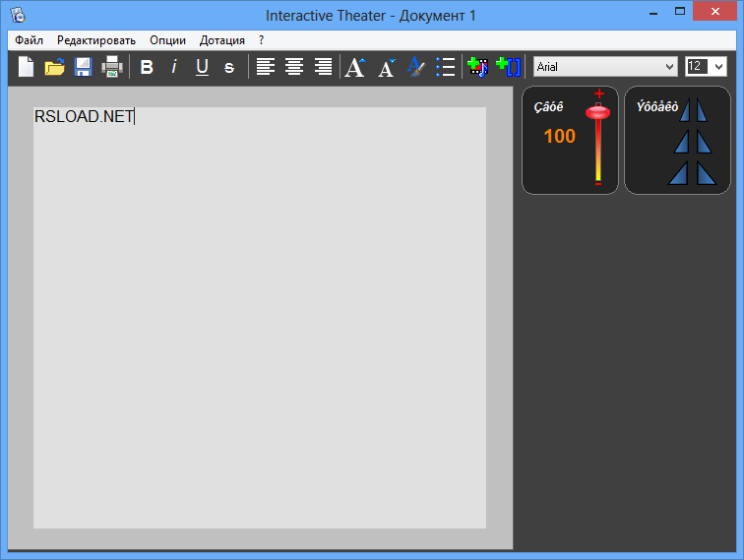Close the Interactive Theater window
The width and height of the screenshot is (744, 560).
(x=715, y=11)
